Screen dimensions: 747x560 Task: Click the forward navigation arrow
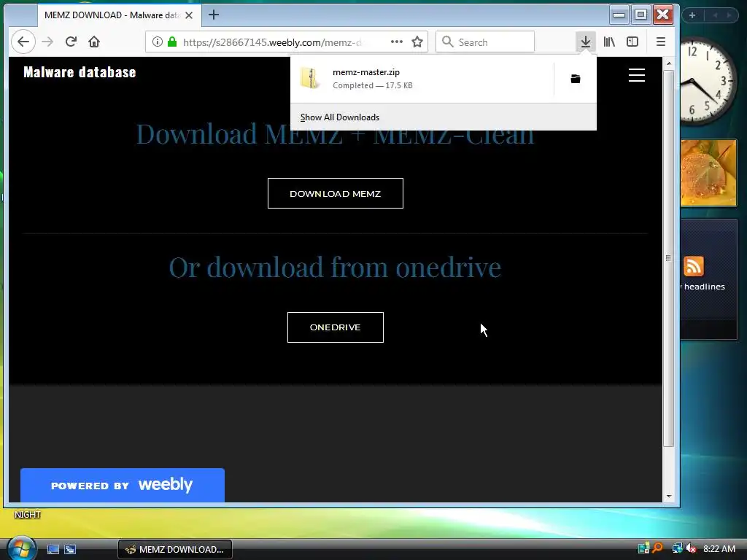(x=47, y=42)
